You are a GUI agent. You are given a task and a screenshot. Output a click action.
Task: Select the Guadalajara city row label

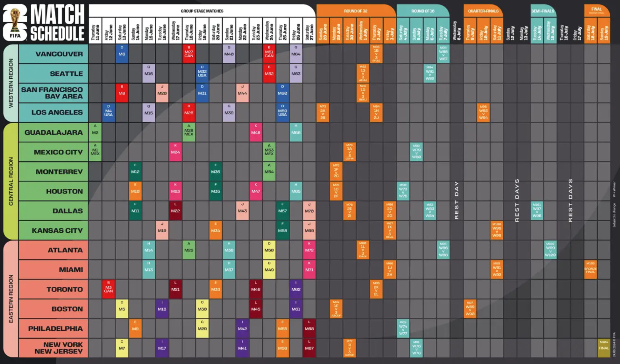[x=54, y=132]
